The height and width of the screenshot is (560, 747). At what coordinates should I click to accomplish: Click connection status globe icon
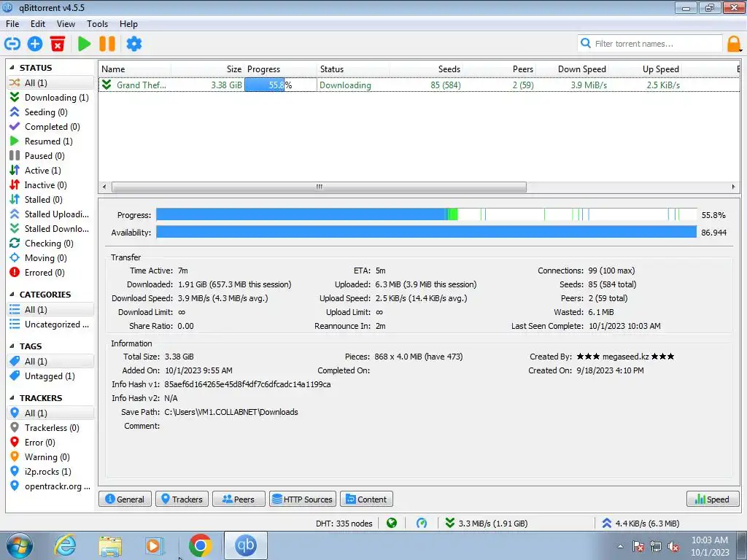click(x=392, y=524)
